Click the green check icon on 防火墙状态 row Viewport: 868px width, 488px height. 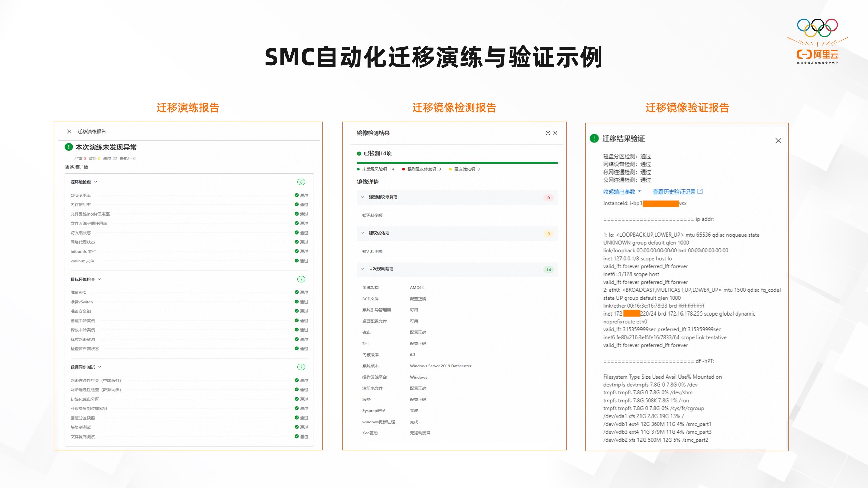pos(297,233)
